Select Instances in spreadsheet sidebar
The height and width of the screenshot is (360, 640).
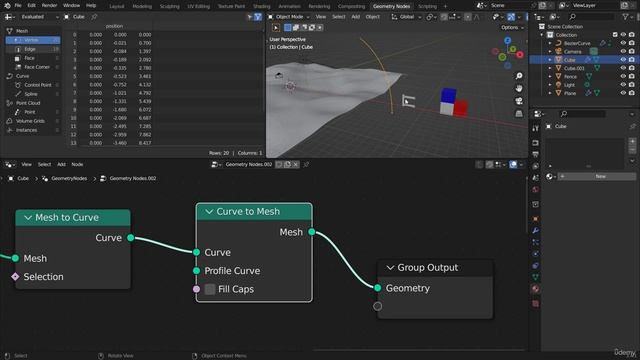33,130
